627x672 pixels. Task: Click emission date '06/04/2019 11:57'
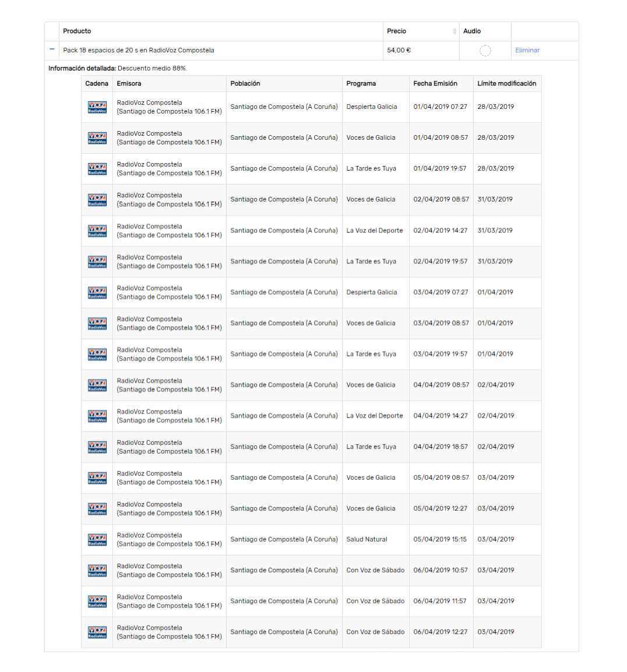(x=439, y=601)
